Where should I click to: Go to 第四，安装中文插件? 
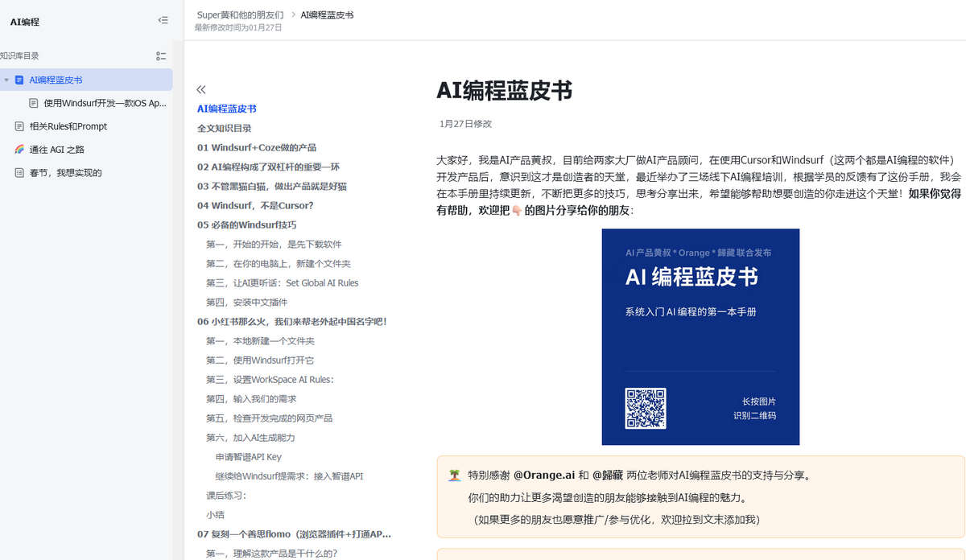(246, 302)
